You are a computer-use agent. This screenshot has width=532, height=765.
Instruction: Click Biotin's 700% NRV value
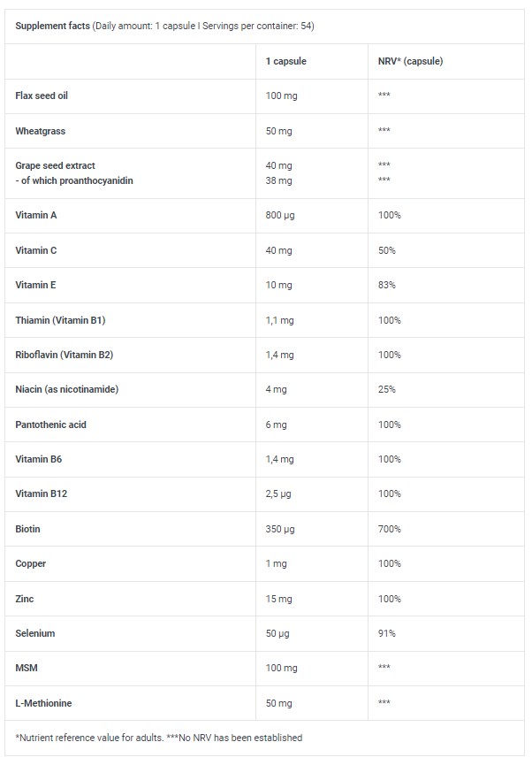pos(389,529)
